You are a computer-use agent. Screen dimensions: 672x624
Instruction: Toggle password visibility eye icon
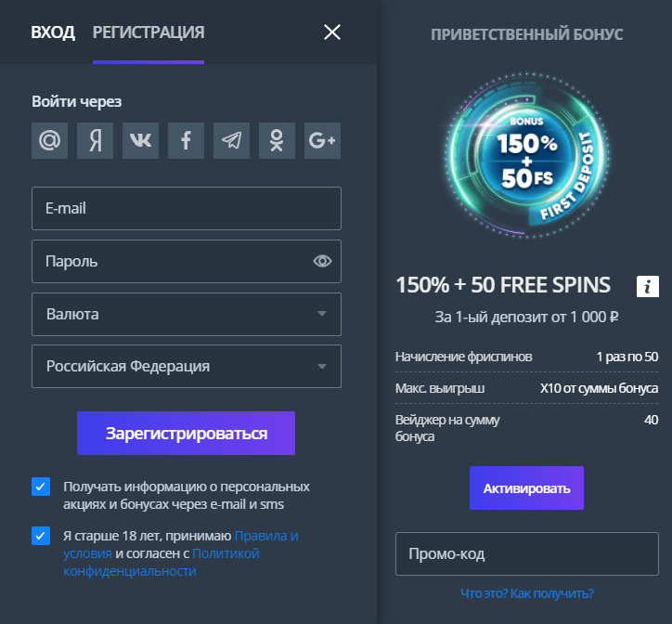(322, 261)
